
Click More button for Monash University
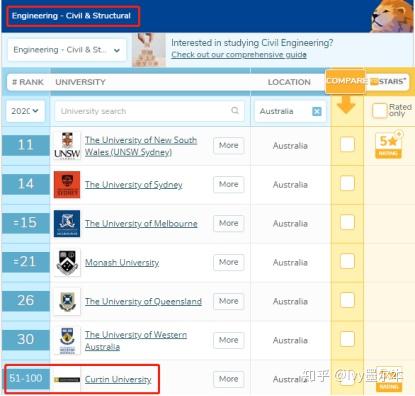tap(229, 262)
